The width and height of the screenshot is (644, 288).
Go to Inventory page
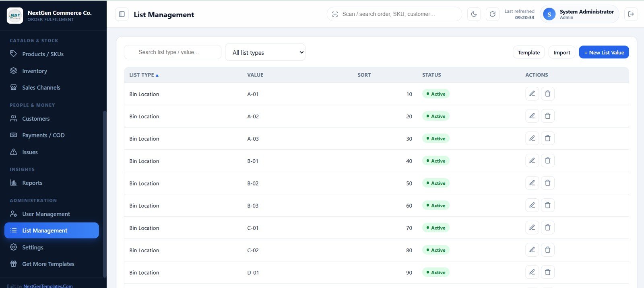click(x=52, y=71)
